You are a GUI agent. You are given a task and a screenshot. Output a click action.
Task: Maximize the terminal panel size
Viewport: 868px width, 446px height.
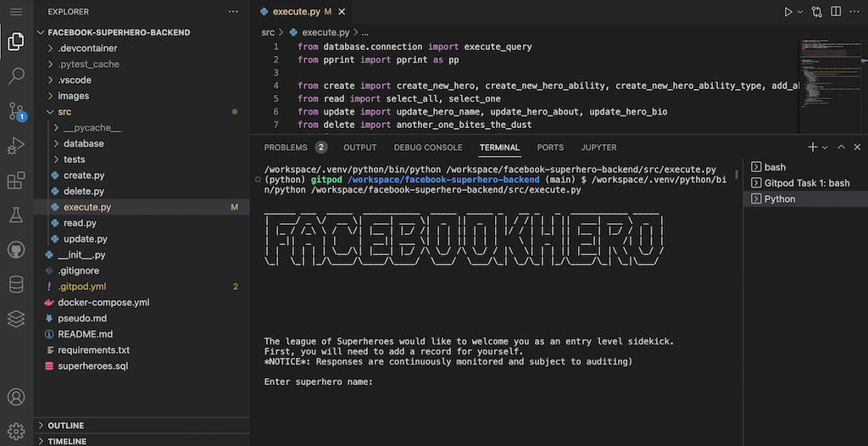842,148
